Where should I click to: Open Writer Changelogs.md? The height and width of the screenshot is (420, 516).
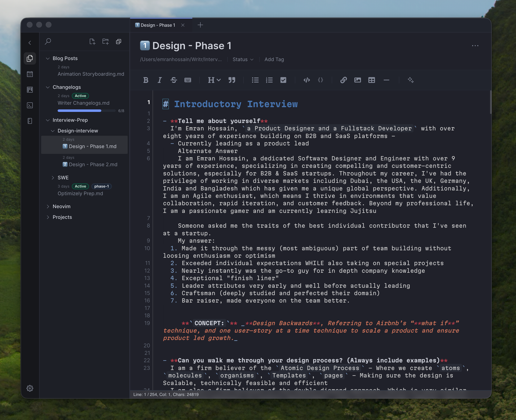pyautogui.click(x=84, y=103)
